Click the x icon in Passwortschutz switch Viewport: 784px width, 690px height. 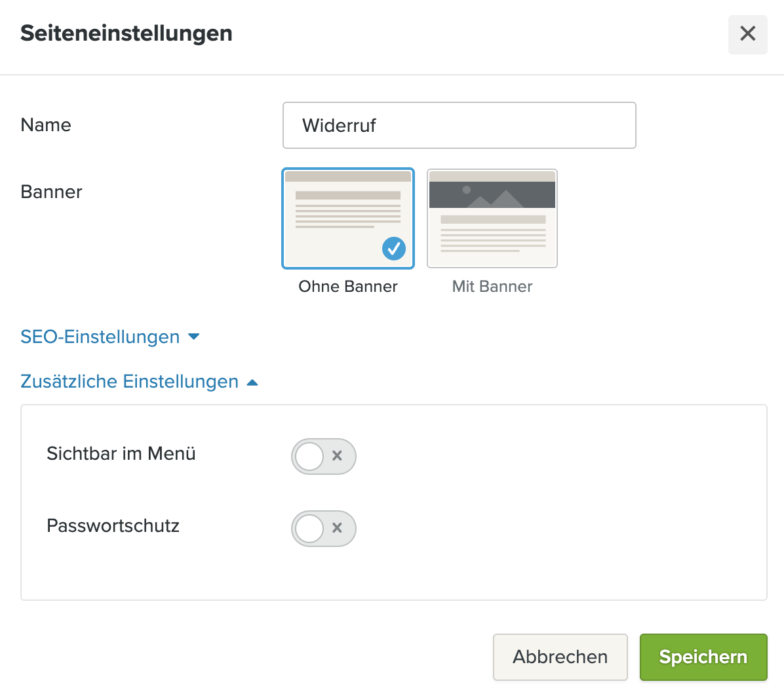tap(337, 528)
